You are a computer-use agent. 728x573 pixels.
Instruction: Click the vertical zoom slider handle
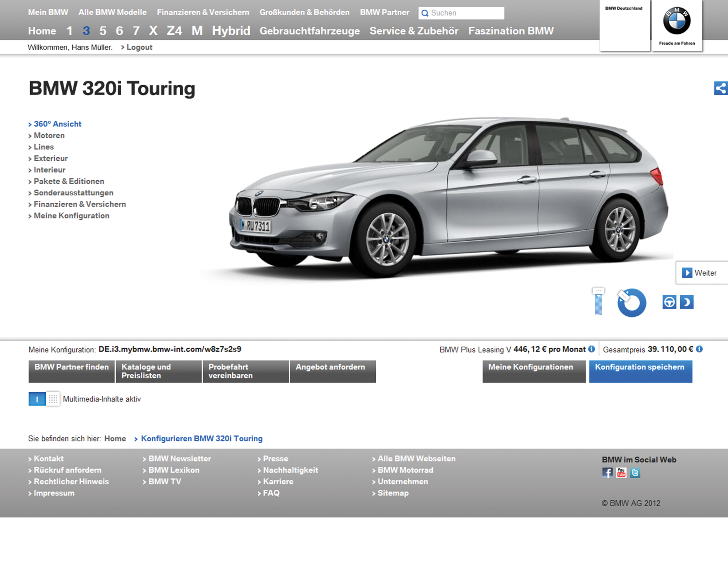(598, 291)
